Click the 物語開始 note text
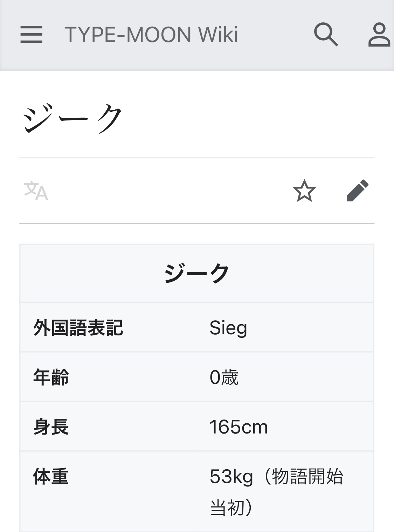The width and height of the screenshot is (394, 532). click(x=307, y=477)
